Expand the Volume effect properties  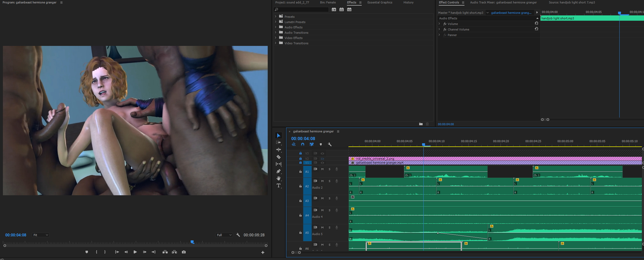pos(439,24)
